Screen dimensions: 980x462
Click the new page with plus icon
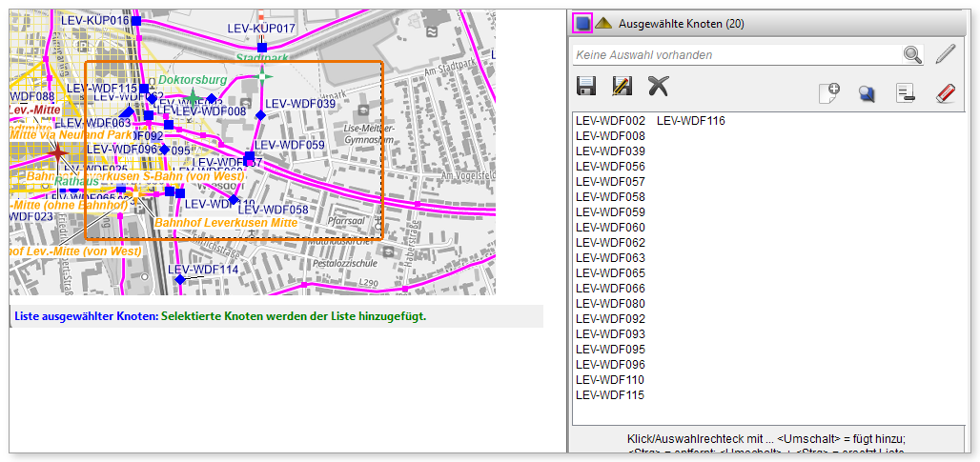click(829, 93)
